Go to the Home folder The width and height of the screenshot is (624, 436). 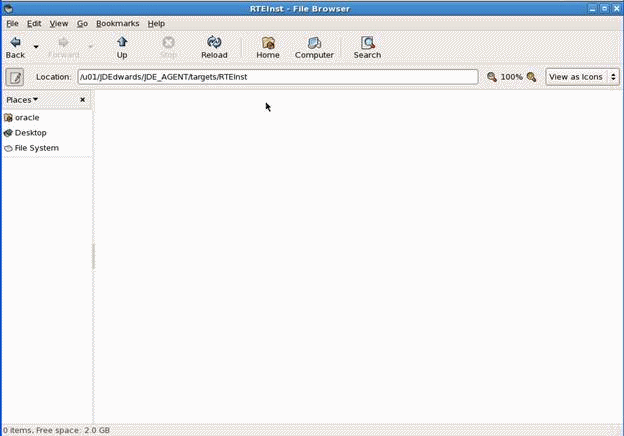[268, 47]
